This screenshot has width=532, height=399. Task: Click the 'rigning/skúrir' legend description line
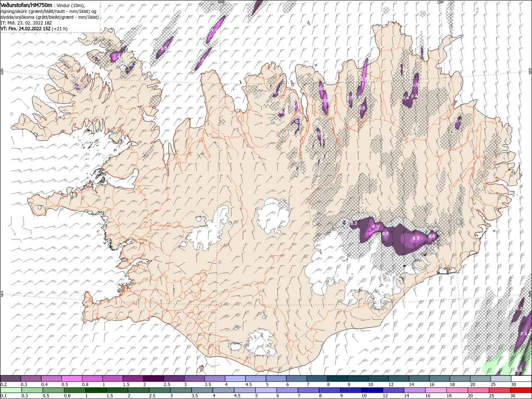48,11
